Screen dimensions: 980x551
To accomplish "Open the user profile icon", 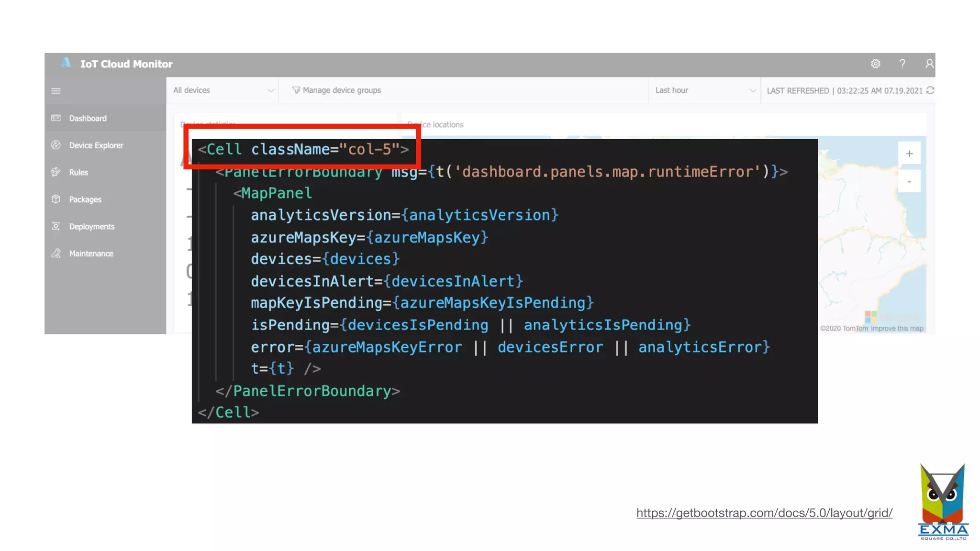I will [929, 64].
